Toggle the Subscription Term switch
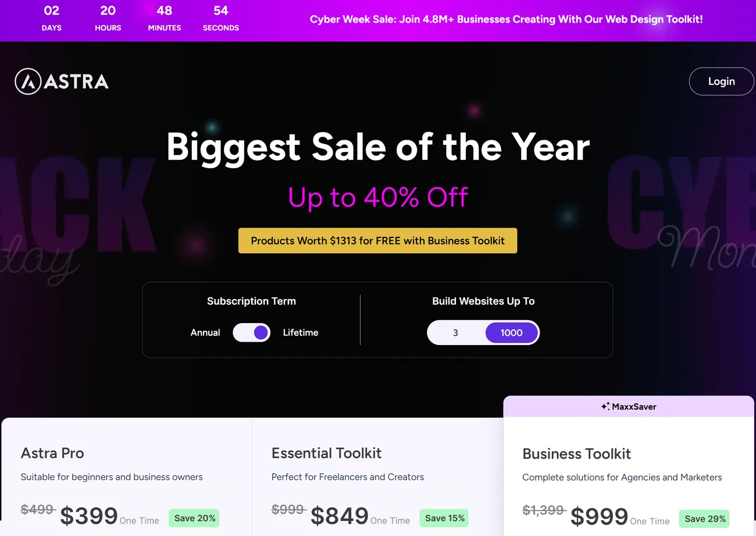Image resolution: width=756 pixels, height=536 pixels. (x=251, y=333)
